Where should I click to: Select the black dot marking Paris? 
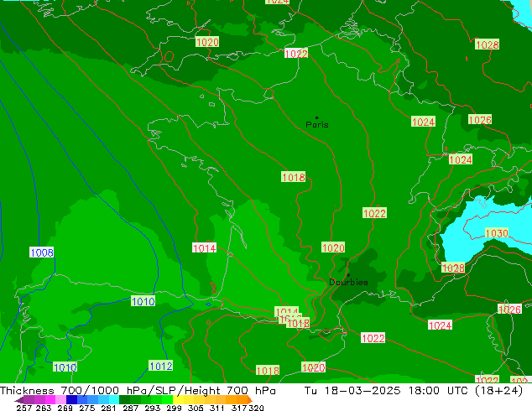316,117
